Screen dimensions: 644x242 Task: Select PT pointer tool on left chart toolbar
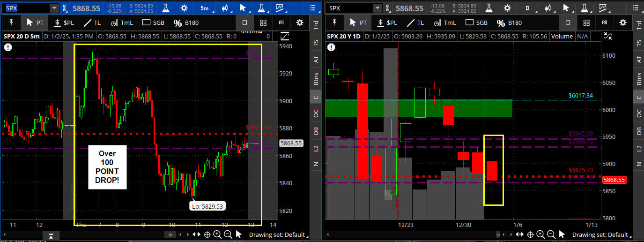pyautogui.click(x=35, y=23)
